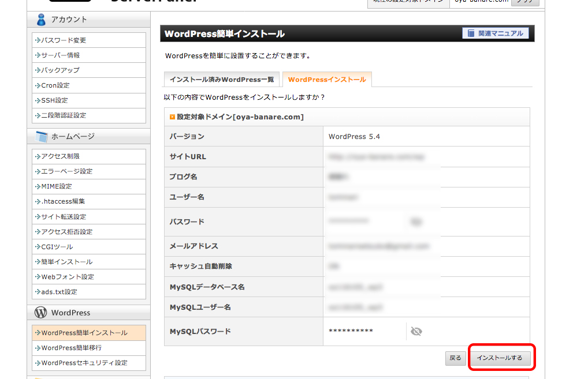Click the MySQLデータベース名 row label

coord(207,287)
